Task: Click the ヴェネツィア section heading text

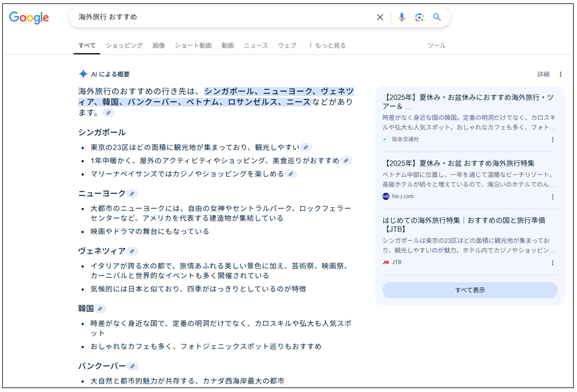Action: pos(102,251)
